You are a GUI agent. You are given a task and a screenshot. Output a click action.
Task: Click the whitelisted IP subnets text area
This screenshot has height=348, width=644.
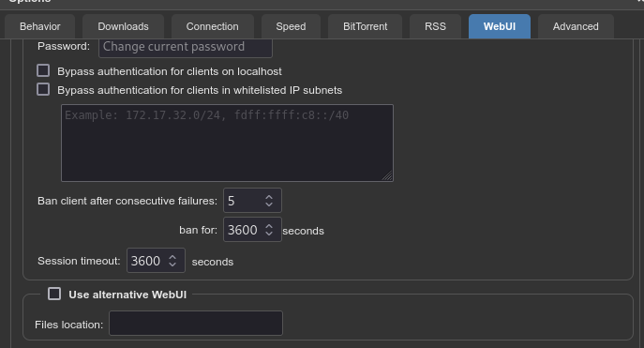pyautogui.click(x=227, y=143)
